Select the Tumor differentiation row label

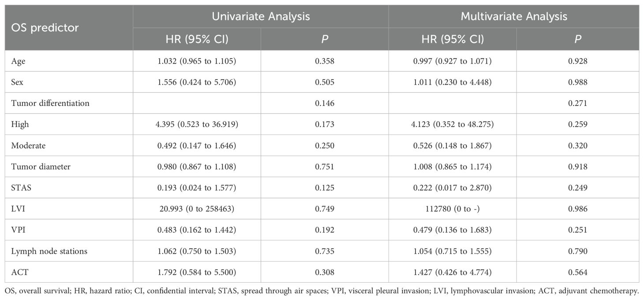50,103
